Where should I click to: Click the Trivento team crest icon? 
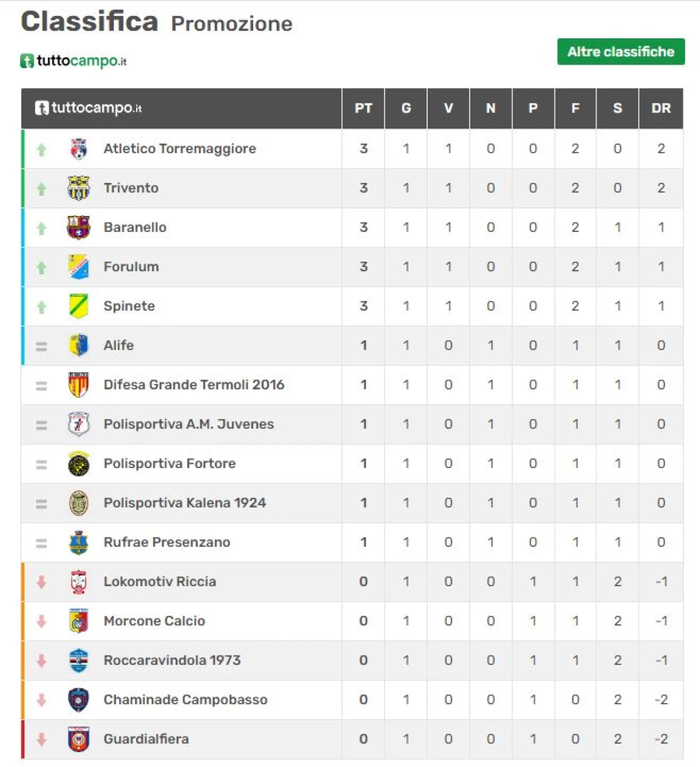tap(79, 188)
